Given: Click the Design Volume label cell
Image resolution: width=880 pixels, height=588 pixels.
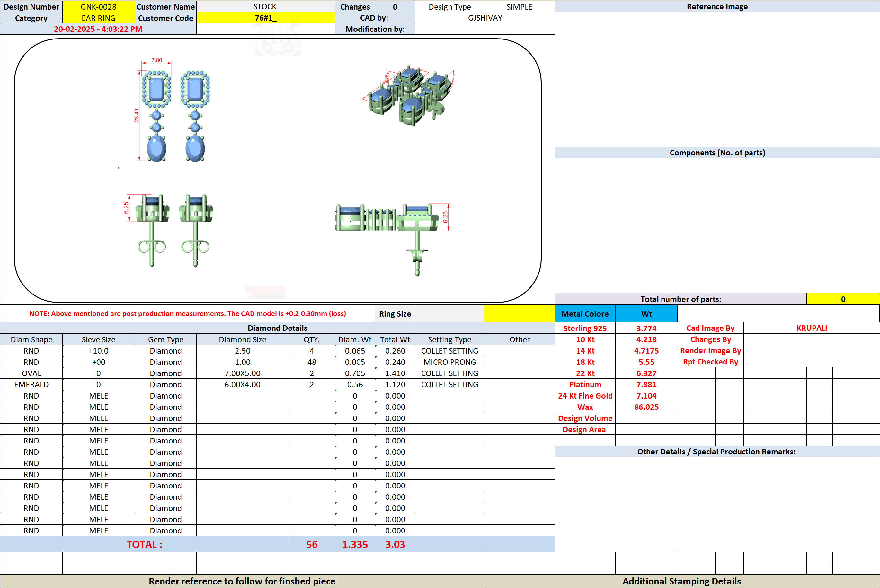Looking at the screenshot, I should [585, 418].
